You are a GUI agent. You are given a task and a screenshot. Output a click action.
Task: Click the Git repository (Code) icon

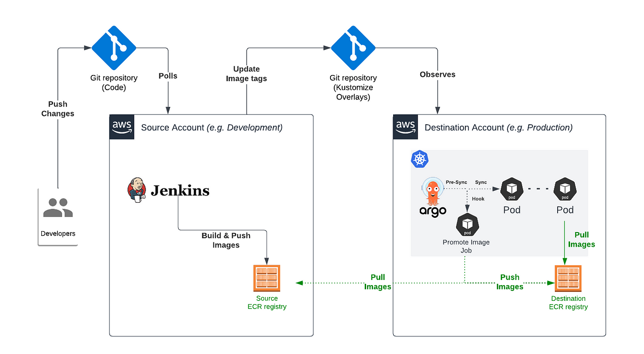point(114,47)
